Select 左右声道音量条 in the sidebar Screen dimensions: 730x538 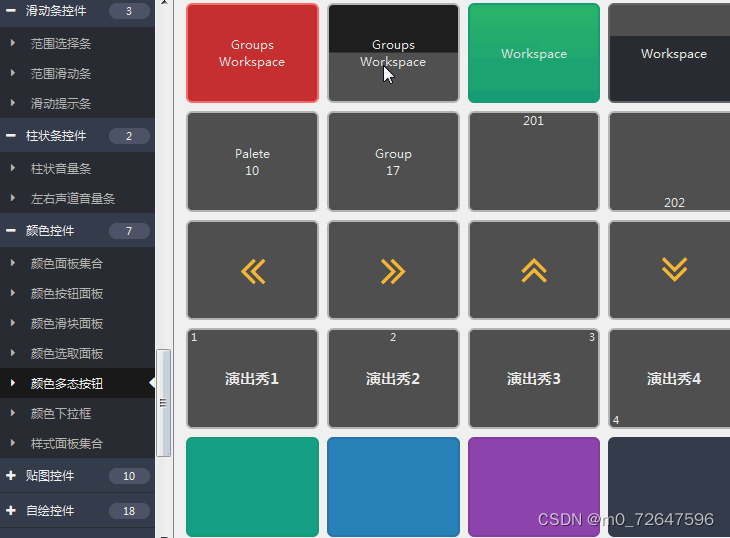(x=77, y=199)
